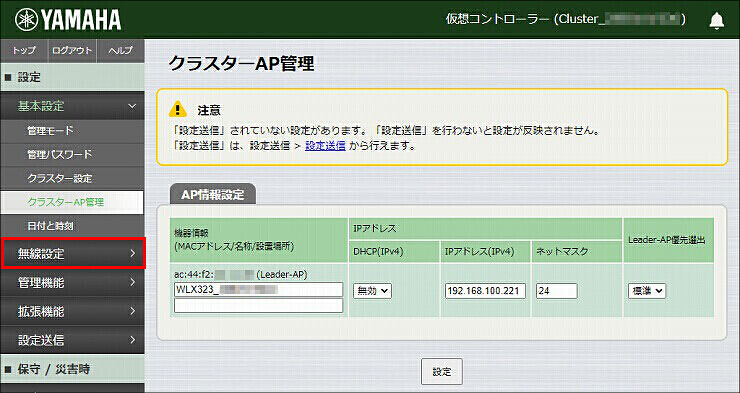
Task: Click the WLX323 device name field
Action: (x=259, y=289)
